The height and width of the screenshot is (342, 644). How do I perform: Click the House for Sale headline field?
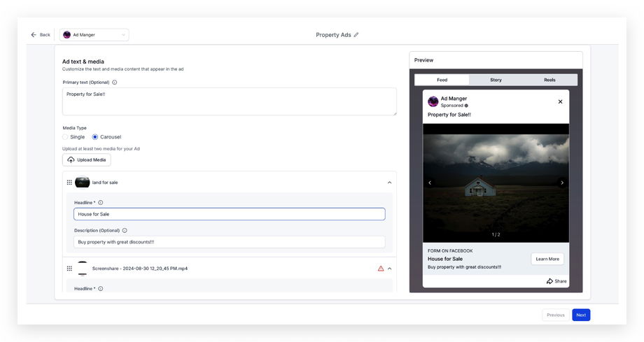tap(229, 214)
